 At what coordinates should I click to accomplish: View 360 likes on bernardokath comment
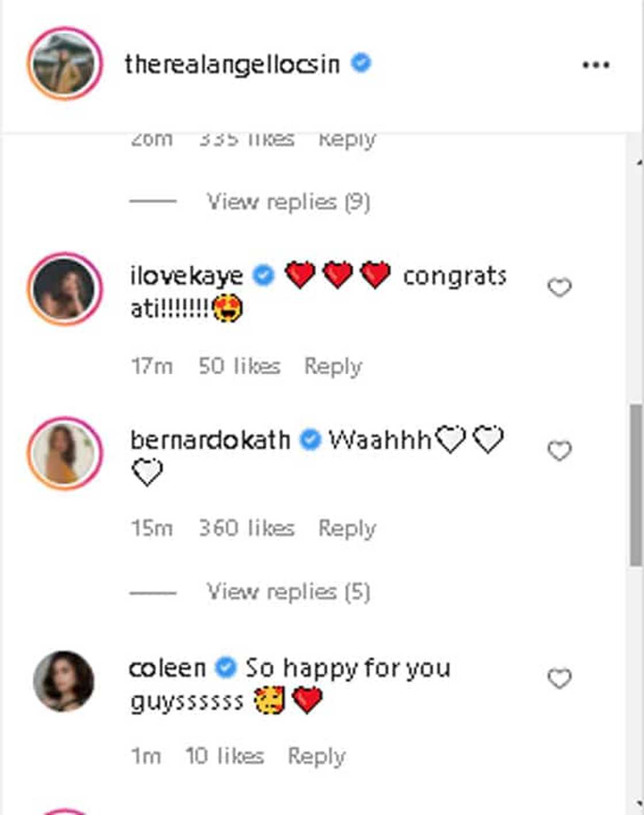pos(247,528)
